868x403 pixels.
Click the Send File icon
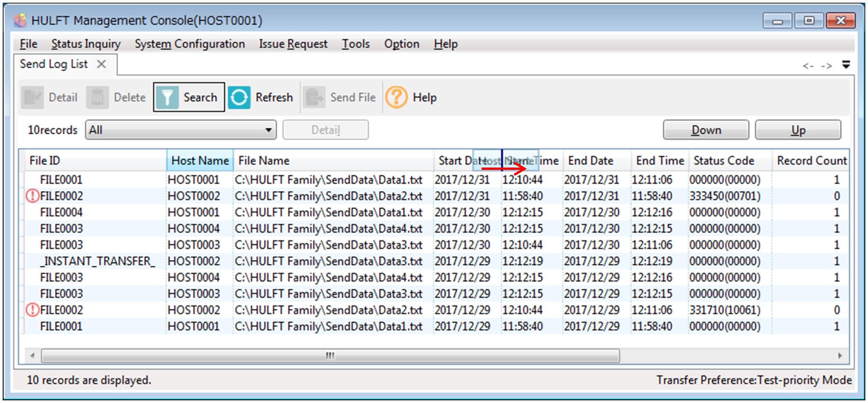click(314, 97)
